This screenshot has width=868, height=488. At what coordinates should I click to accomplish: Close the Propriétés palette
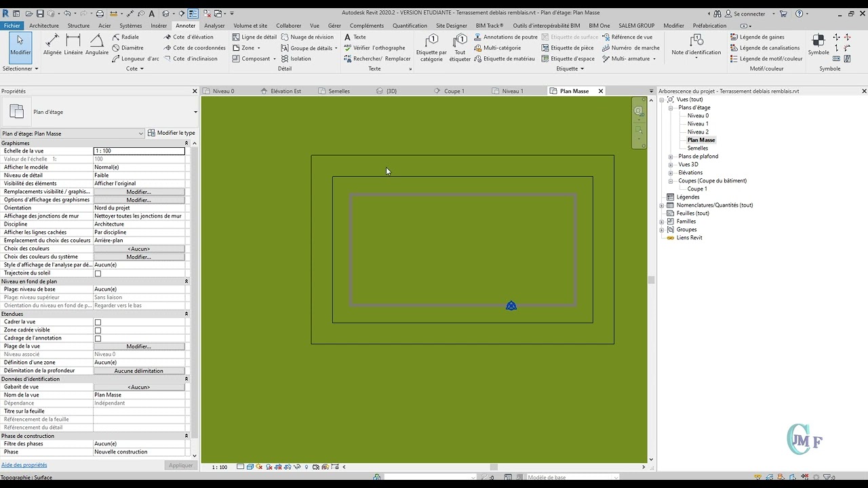click(x=195, y=91)
